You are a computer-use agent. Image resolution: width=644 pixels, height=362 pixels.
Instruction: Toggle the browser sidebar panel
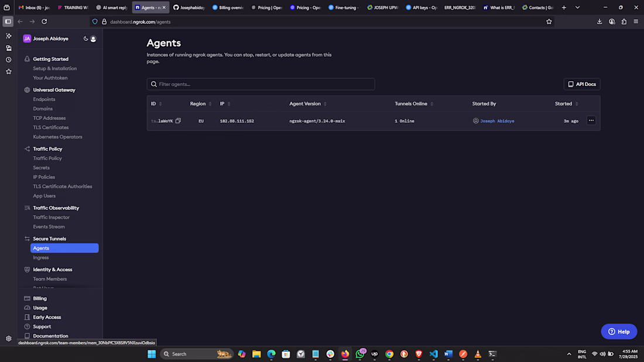(8, 21)
